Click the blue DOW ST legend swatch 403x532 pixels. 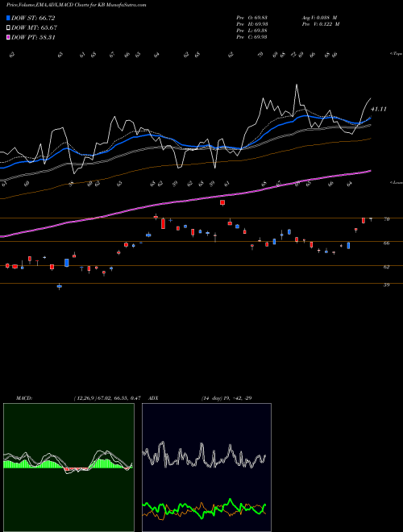tap(8, 18)
